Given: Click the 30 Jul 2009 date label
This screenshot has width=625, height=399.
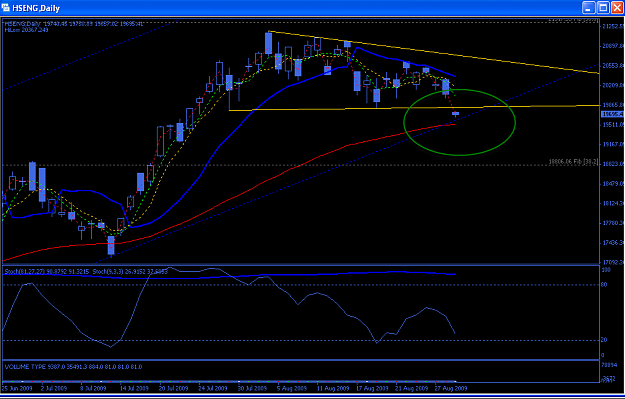Looking at the screenshot, I should [x=252, y=387].
